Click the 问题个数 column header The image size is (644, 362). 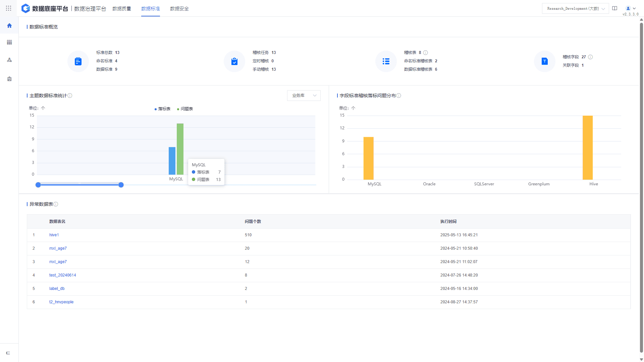pyautogui.click(x=253, y=222)
